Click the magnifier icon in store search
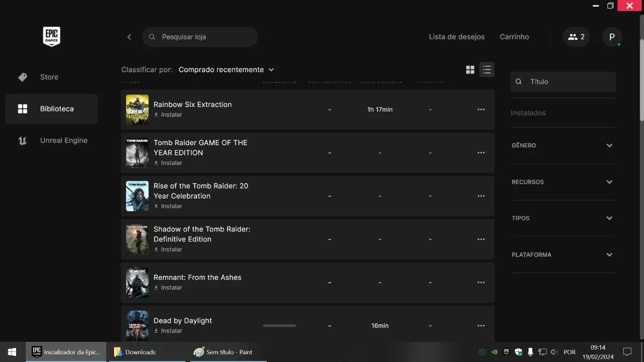The image size is (644, 362). (x=152, y=37)
